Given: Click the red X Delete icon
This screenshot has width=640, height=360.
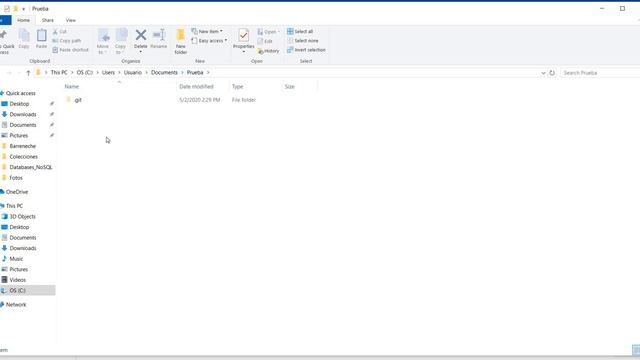Looking at the screenshot, I should (x=141, y=35).
